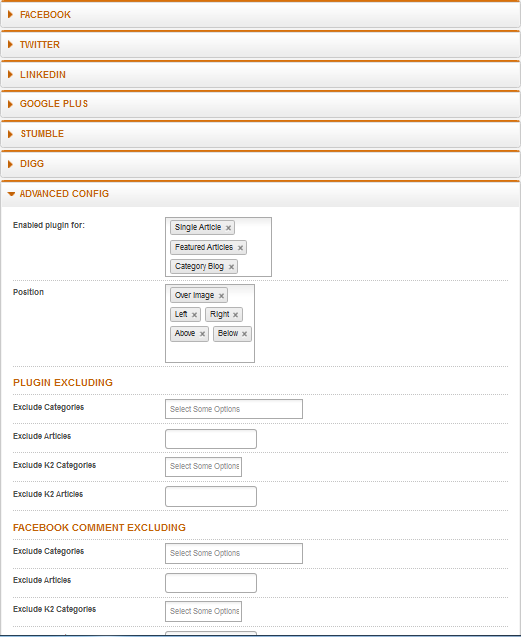Click the FACEBOOK section arrow icon
The image size is (521, 637).
click(11, 15)
